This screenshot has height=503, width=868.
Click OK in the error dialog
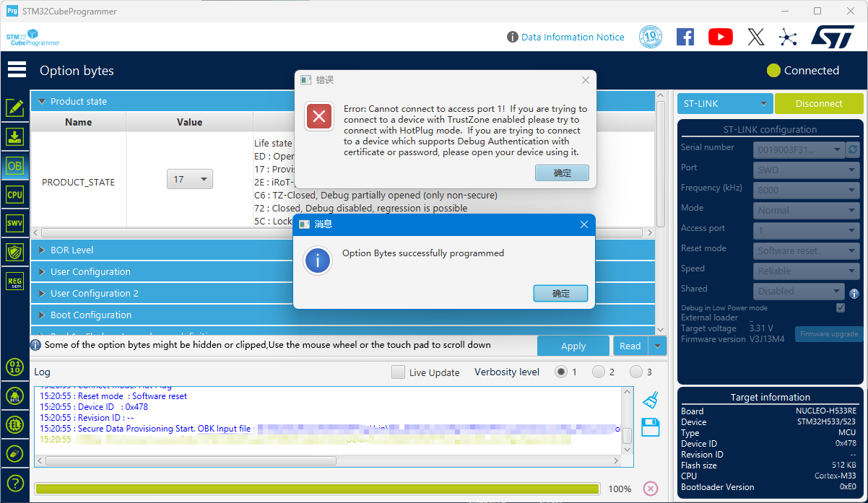(x=562, y=173)
